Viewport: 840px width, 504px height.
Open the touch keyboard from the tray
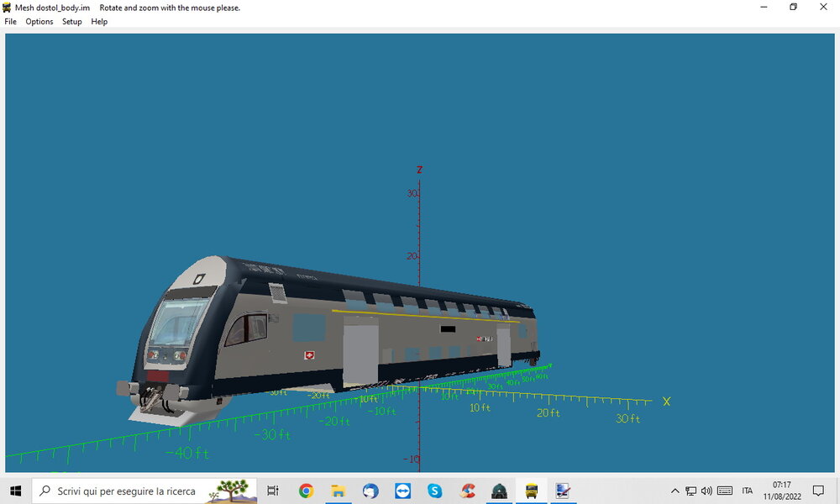pos(725,491)
